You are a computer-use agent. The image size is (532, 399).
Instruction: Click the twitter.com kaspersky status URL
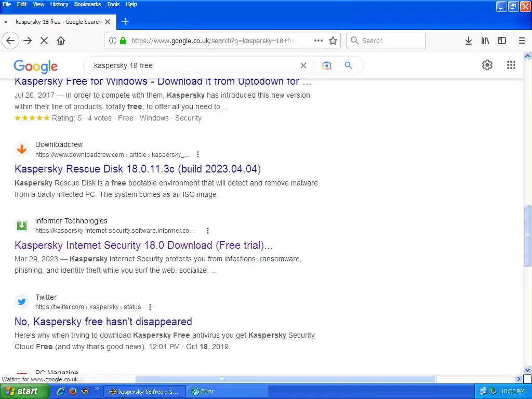pyautogui.click(x=88, y=307)
